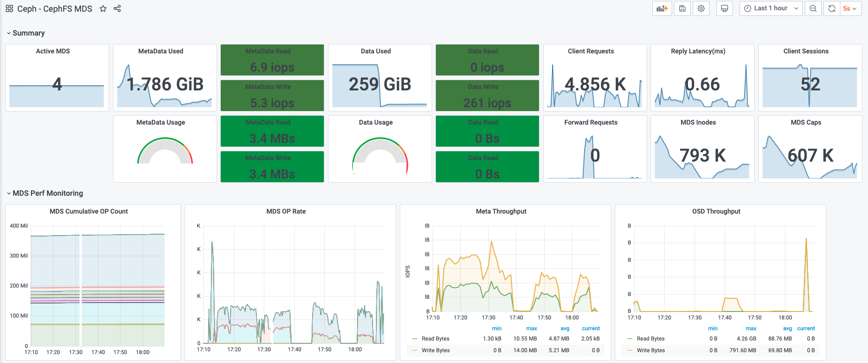
Task: Open the dashboards grid icon beside the title
Action: pyautogui.click(x=9, y=8)
